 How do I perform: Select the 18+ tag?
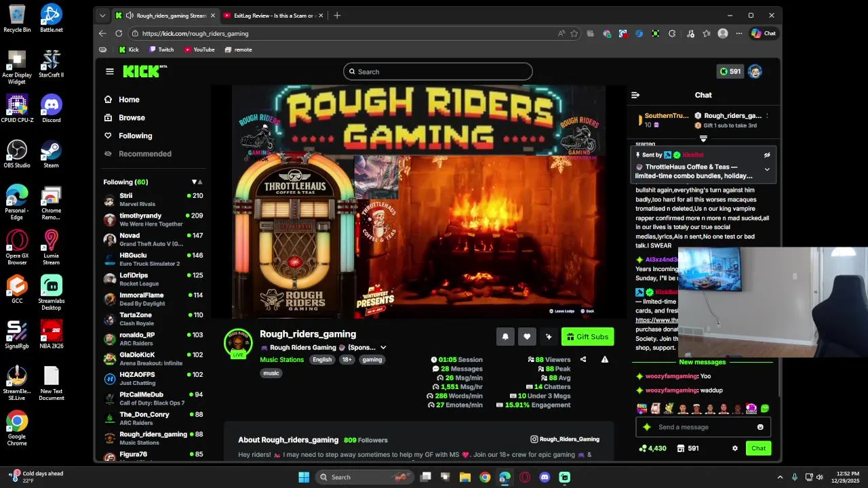[347, 360]
